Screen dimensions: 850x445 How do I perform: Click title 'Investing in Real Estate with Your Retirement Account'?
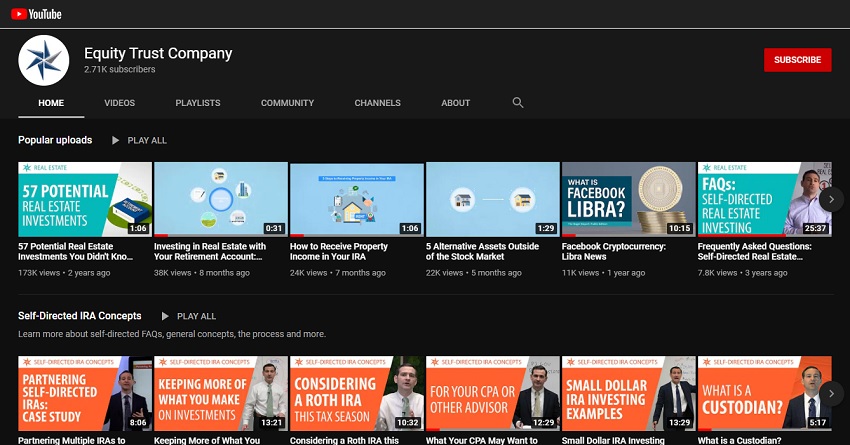(210, 251)
